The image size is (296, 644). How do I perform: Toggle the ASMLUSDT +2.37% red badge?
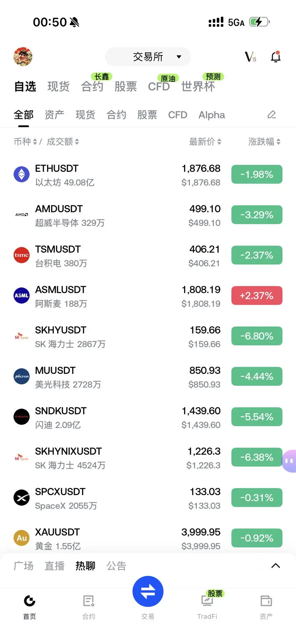(257, 296)
